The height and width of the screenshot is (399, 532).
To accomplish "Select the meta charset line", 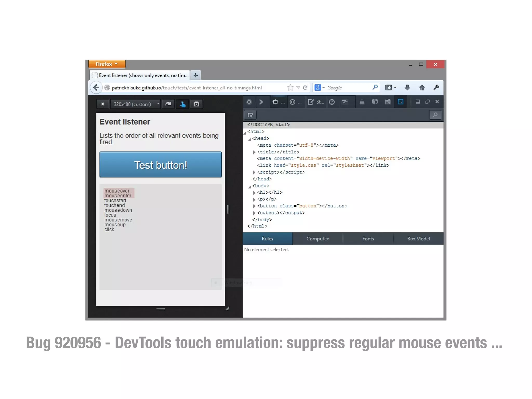I will [298, 145].
